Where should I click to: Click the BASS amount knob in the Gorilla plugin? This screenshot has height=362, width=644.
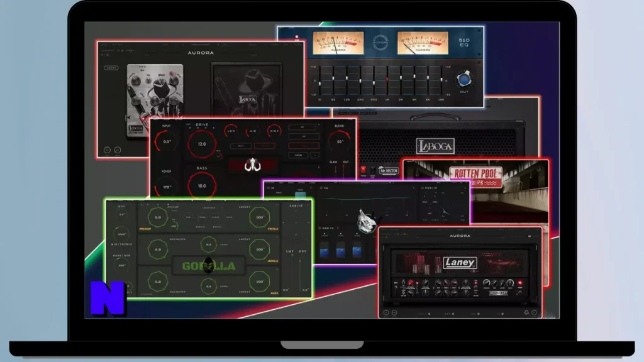tap(260, 282)
